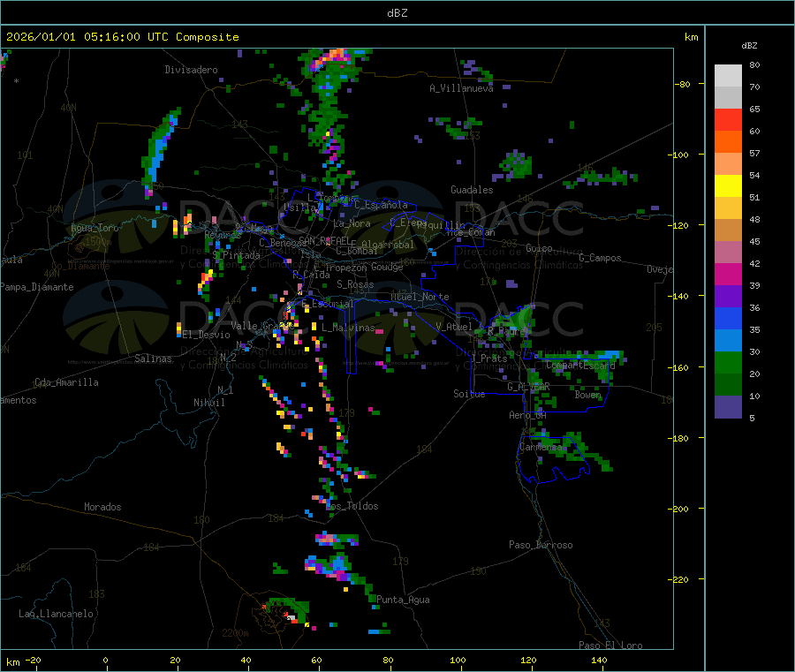795x672 pixels.
Task: Click the Salinas location label
Action: tap(153, 359)
